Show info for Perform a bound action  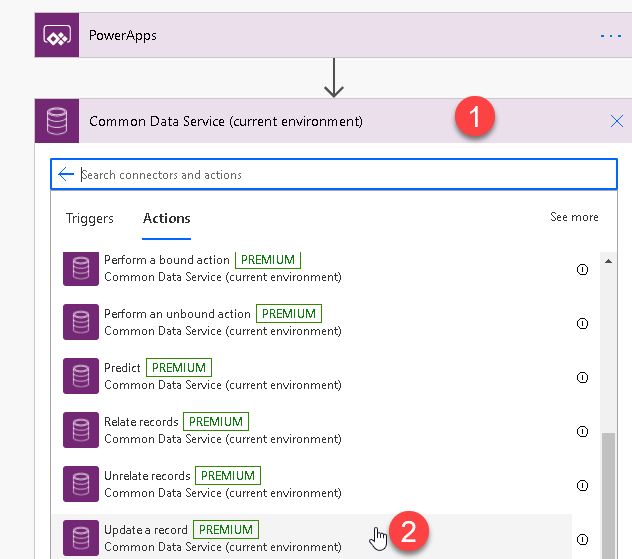(582, 269)
